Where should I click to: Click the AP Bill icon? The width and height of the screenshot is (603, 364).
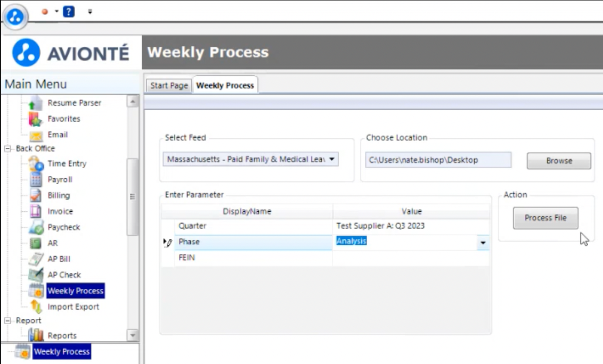pyautogui.click(x=36, y=259)
